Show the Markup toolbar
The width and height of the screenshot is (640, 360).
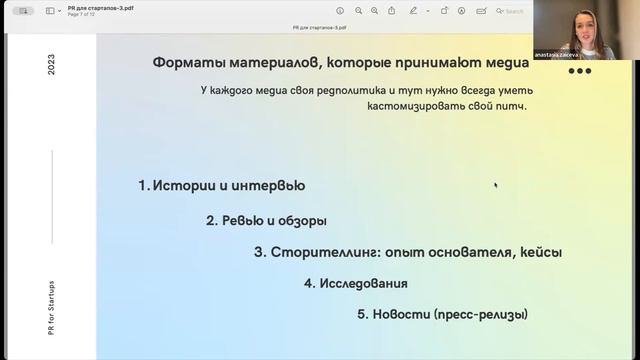[x=462, y=11]
